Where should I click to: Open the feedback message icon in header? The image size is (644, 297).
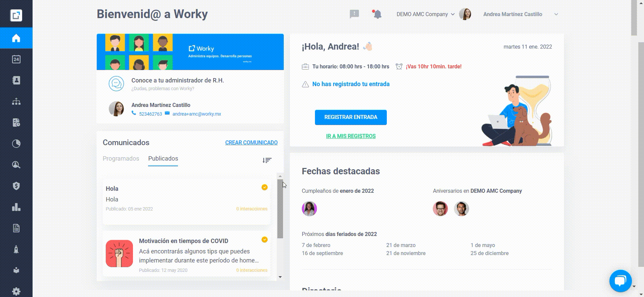[x=354, y=14]
